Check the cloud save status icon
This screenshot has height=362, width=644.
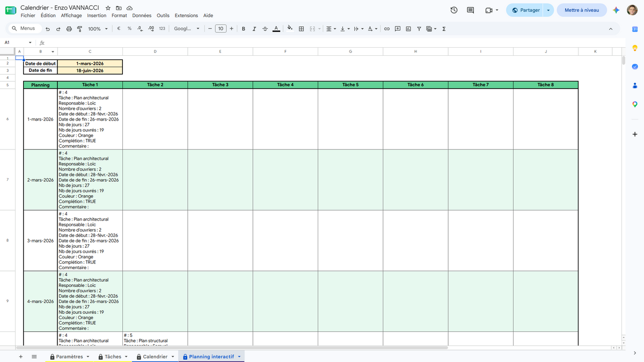[x=129, y=9]
